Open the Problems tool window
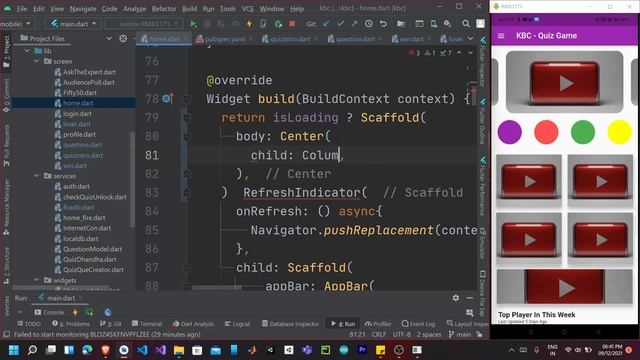The height and width of the screenshot is (360, 640). coord(71,324)
